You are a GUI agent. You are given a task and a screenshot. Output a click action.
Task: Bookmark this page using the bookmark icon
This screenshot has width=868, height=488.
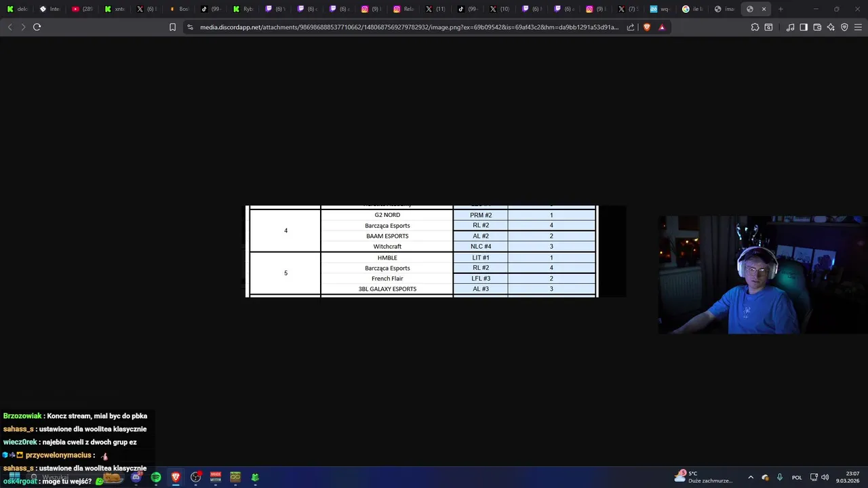172,27
